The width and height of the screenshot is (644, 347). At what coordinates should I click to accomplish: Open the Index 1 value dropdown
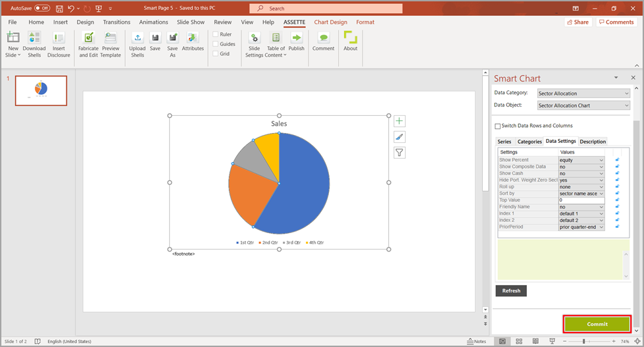click(x=582, y=213)
